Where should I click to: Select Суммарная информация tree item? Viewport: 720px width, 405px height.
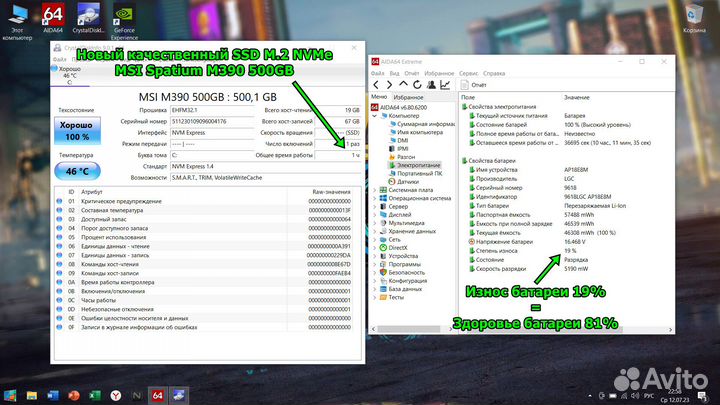422,124
